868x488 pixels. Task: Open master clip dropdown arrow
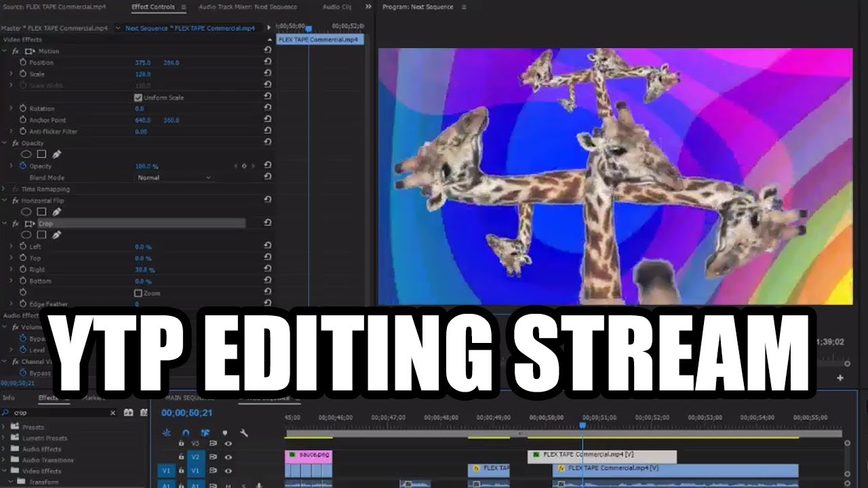point(117,28)
